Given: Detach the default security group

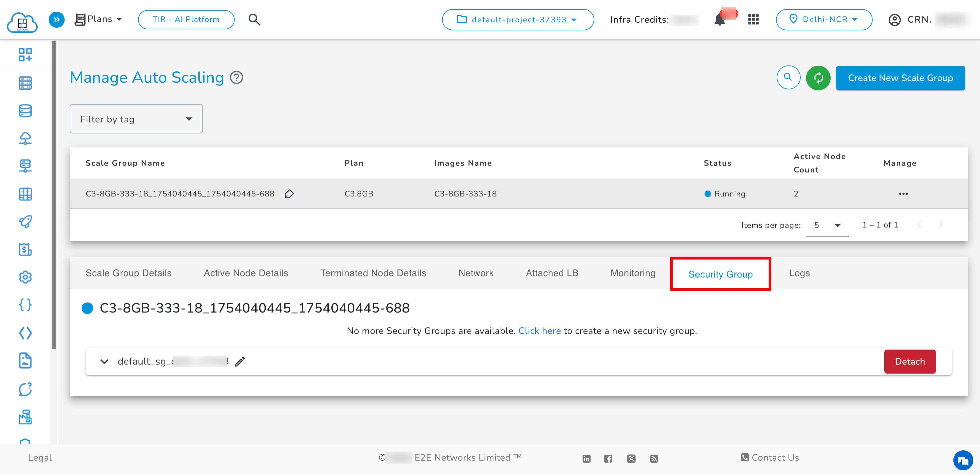Looking at the screenshot, I should [910, 361].
